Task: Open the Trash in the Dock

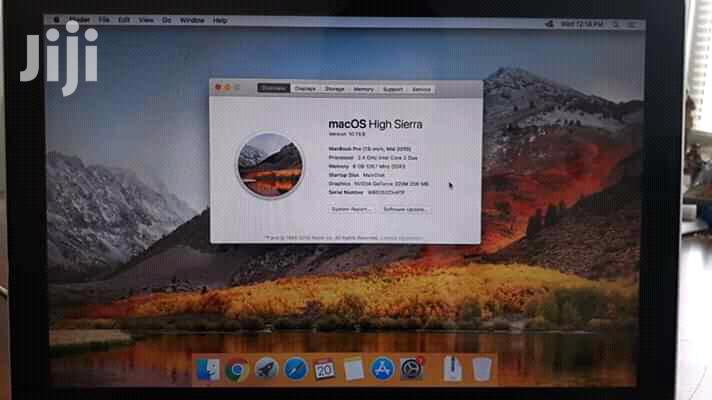Action: 482,369
